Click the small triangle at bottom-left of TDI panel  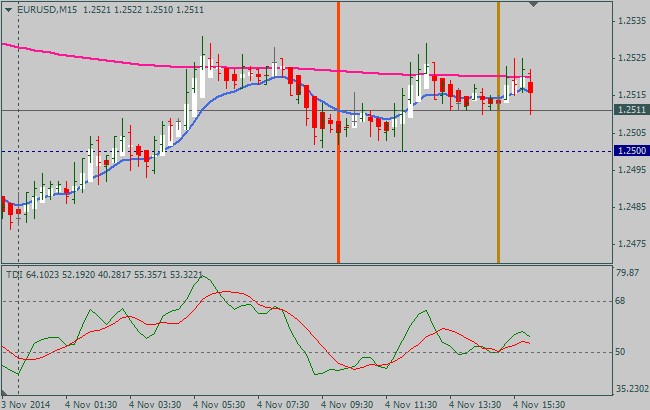[4, 392]
